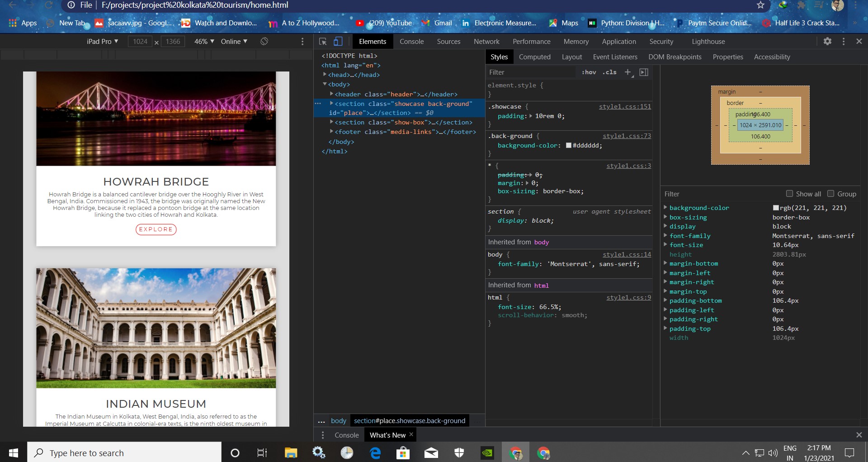
Task: Enable the Group checkbox
Action: click(831, 194)
